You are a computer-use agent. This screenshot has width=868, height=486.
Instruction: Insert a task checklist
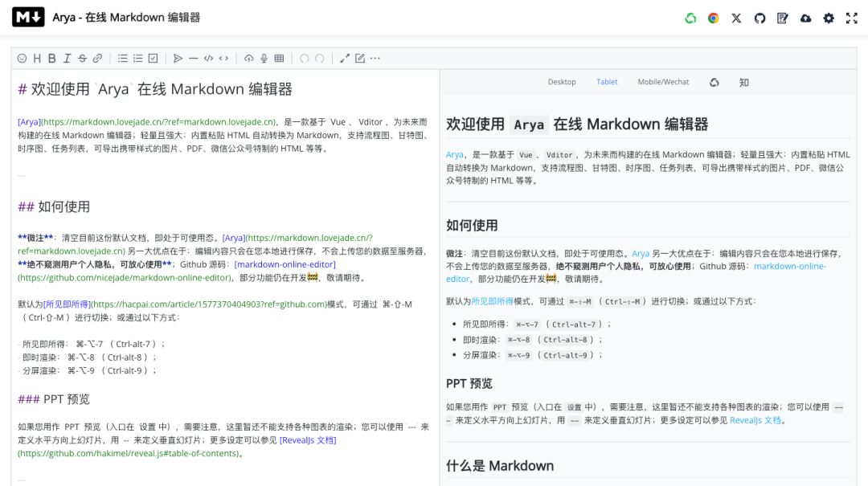(x=154, y=58)
